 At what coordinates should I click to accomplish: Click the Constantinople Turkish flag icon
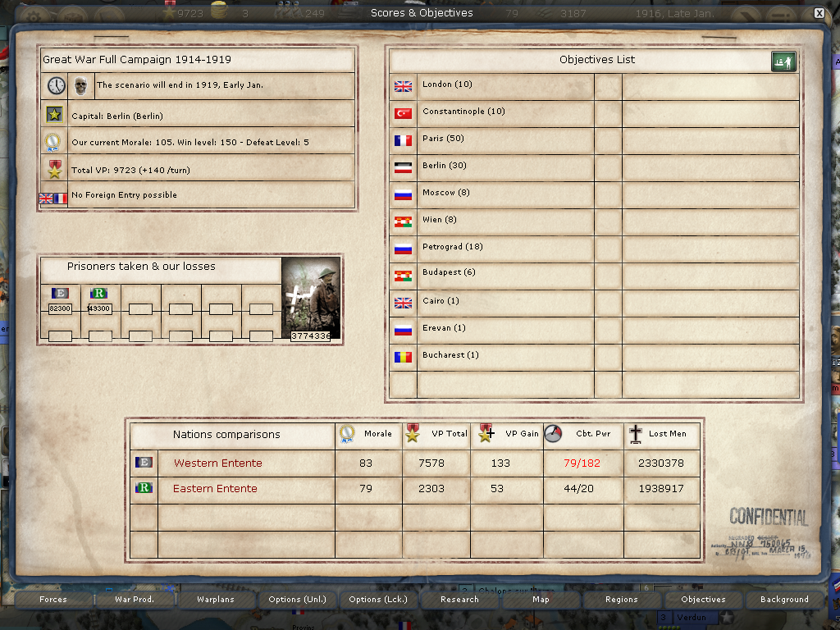pyautogui.click(x=403, y=113)
